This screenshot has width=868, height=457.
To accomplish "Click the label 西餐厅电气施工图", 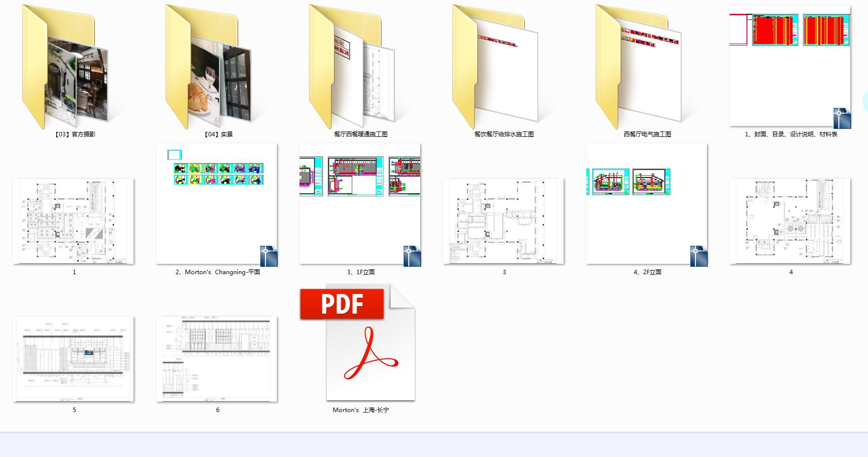I will 648,134.
